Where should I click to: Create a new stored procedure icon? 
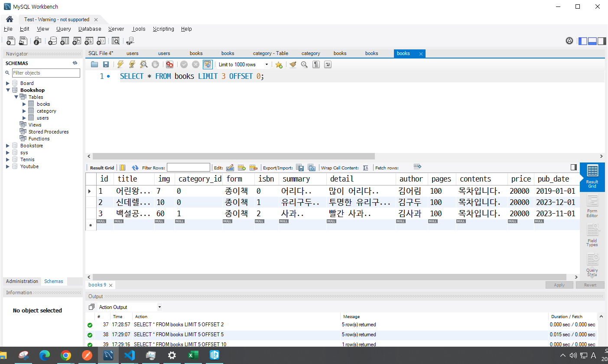[89, 41]
